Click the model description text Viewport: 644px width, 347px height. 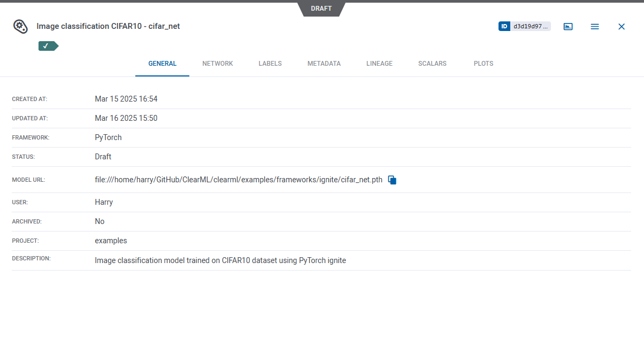(220, 260)
